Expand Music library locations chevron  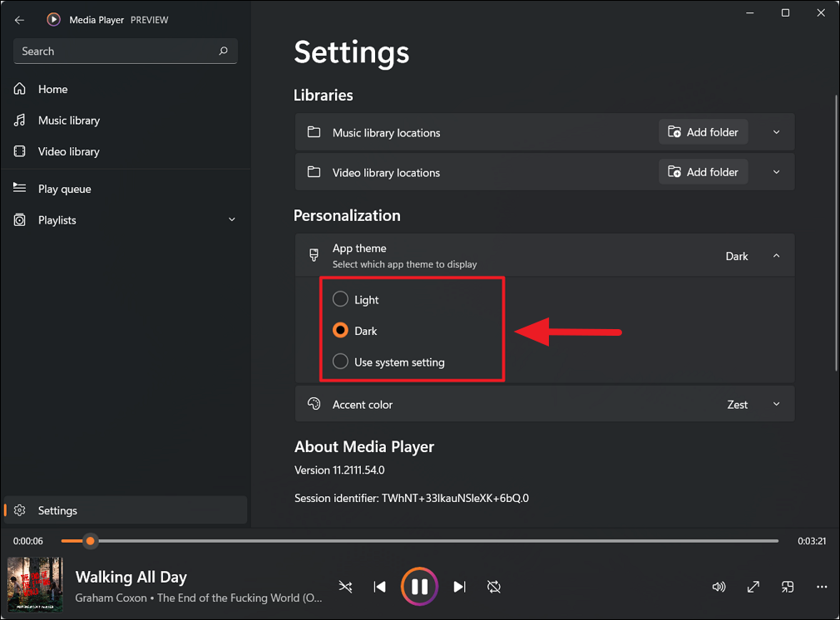[776, 132]
